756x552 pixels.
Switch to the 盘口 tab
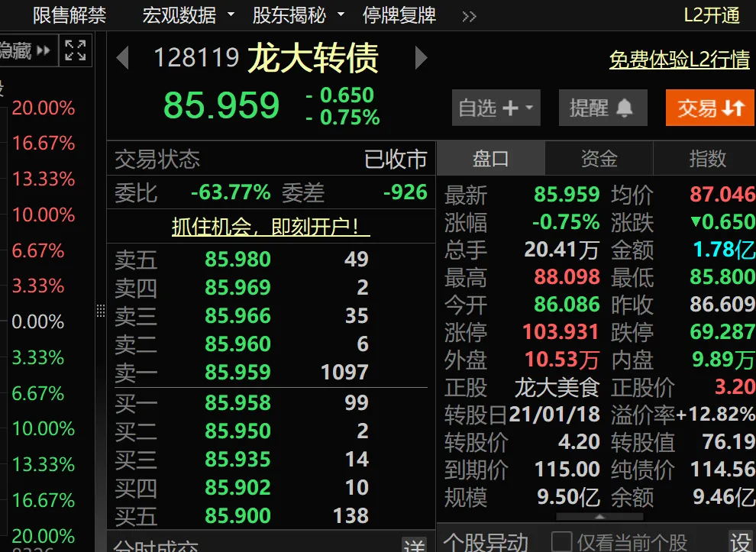coord(490,159)
